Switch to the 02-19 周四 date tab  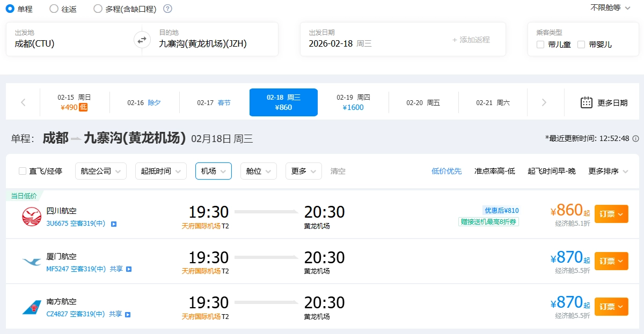click(x=353, y=102)
